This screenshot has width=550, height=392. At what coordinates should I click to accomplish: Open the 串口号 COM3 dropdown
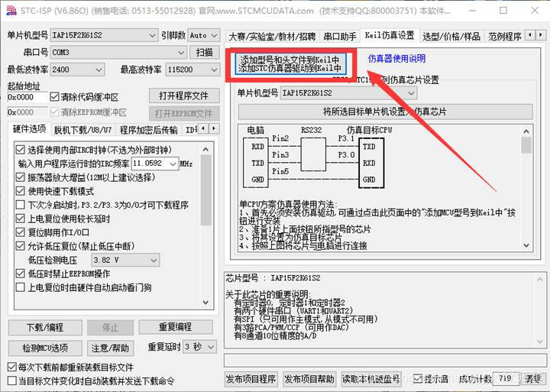pyautogui.click(x=118, y=52)
